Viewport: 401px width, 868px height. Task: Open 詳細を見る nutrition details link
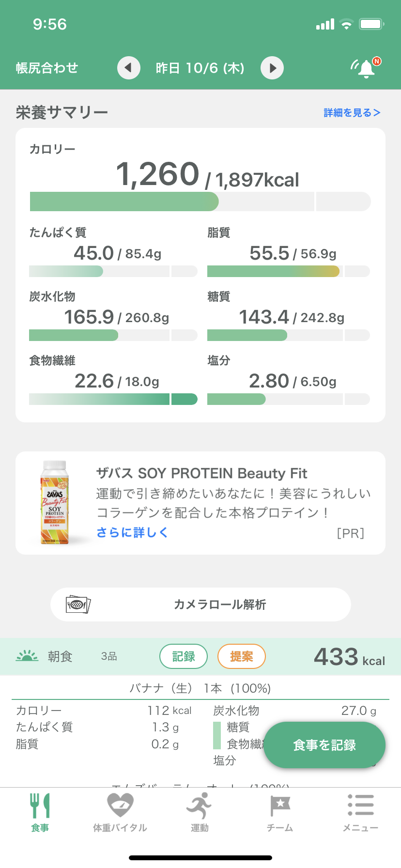pos(352,112)
